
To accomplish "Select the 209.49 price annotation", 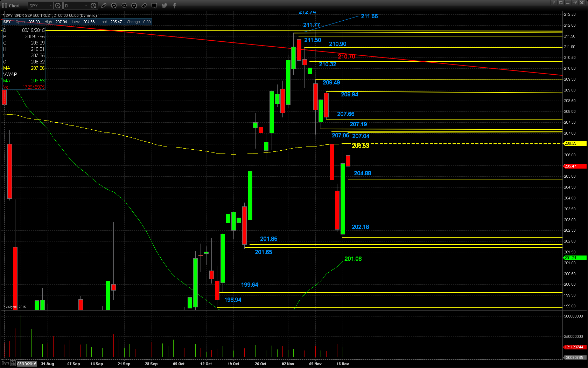I will [331, 82].
